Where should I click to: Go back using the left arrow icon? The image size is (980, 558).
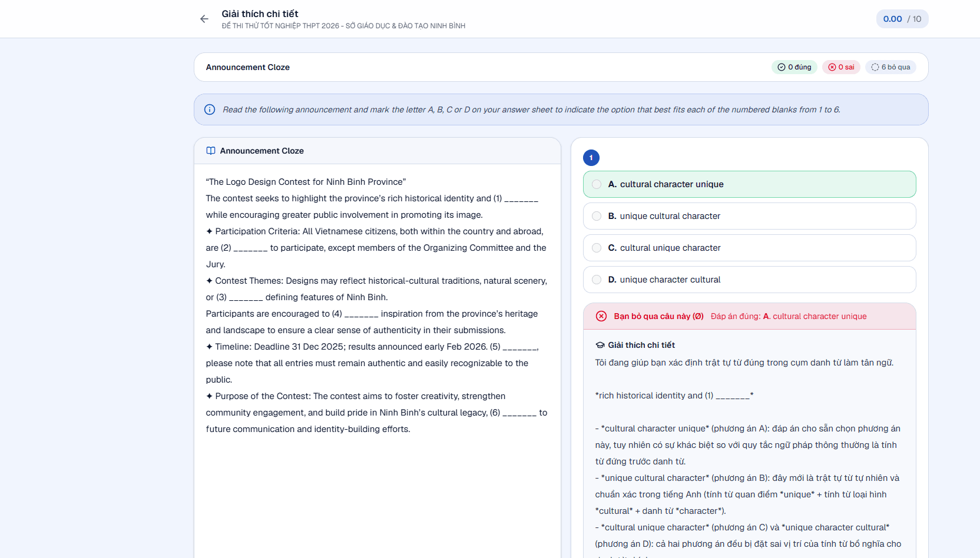coord(204,19)
